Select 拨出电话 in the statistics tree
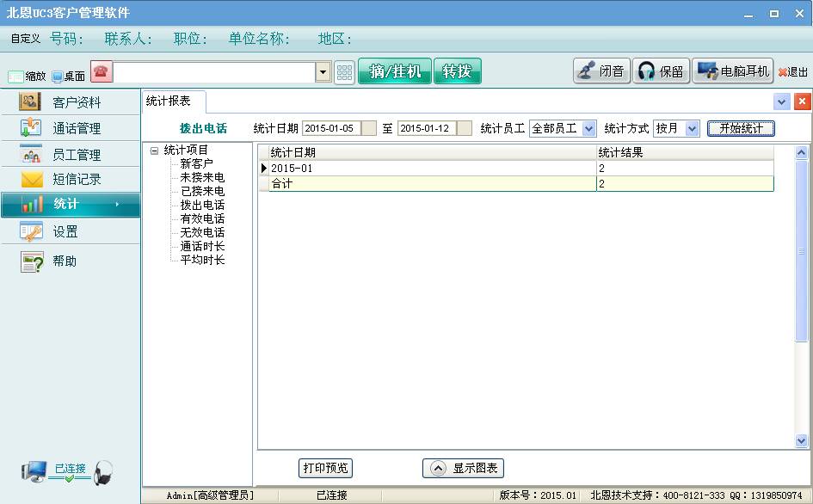 [x=202, y=206]
